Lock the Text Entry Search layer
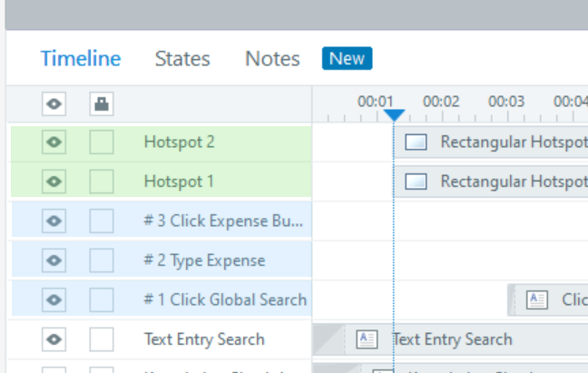This screenshot has width=588, height=373. [x=102, y=339]
